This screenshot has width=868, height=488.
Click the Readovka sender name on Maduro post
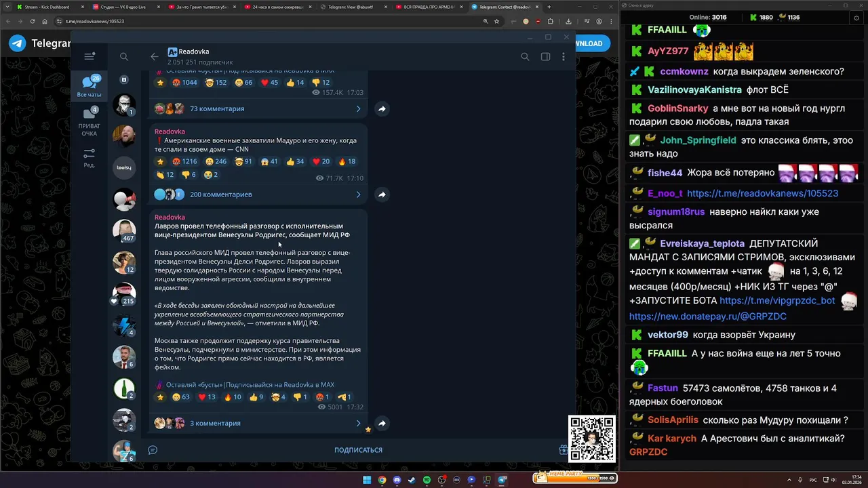170,131
